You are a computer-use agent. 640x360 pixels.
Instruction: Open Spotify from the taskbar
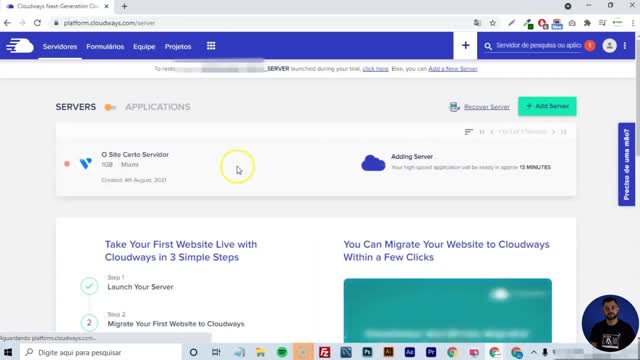(282, 352)
